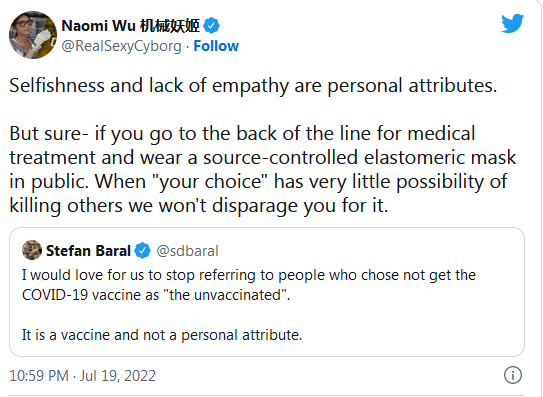543x397 pixels.
Task: Click the tweet info circle icon
Action: 513,375
